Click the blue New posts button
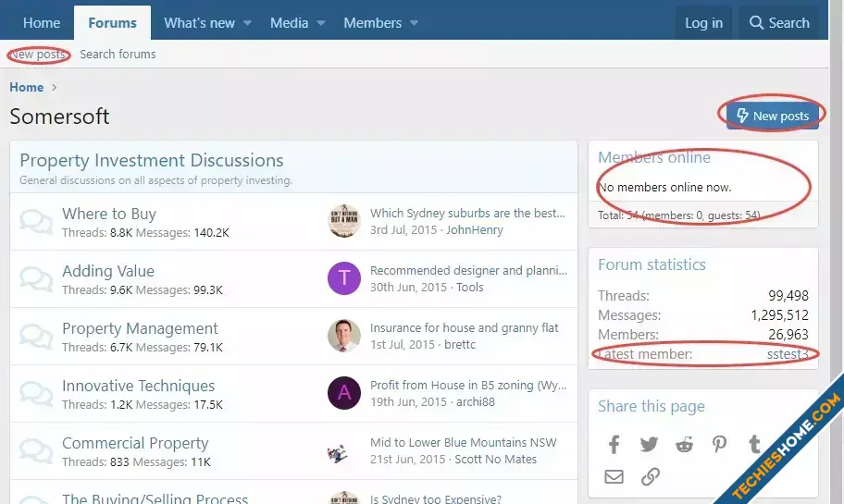844x504 pixels. (x=773, y=117)
